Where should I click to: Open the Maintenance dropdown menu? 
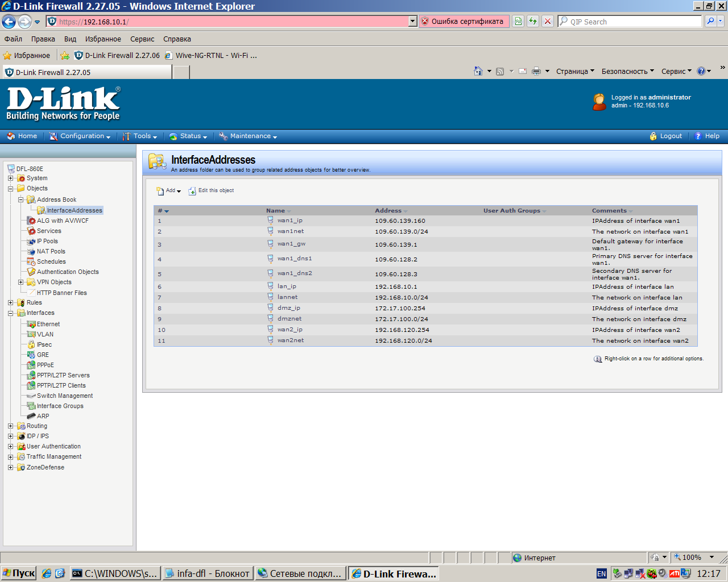tap(248, 136)
